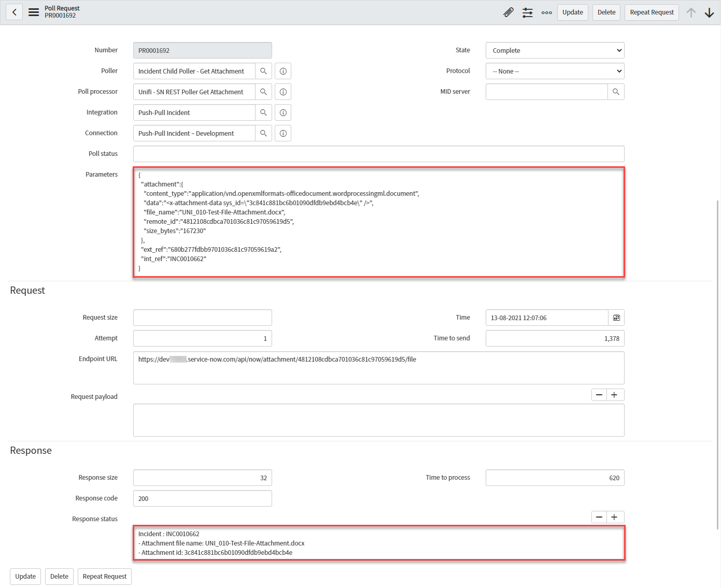Click into the Poll status field
This screenshot has width=721, height=588.
pos(378,154)
